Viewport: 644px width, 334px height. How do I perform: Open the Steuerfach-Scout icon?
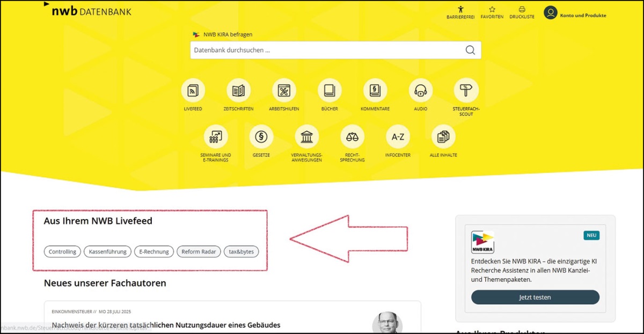[466, 91]
